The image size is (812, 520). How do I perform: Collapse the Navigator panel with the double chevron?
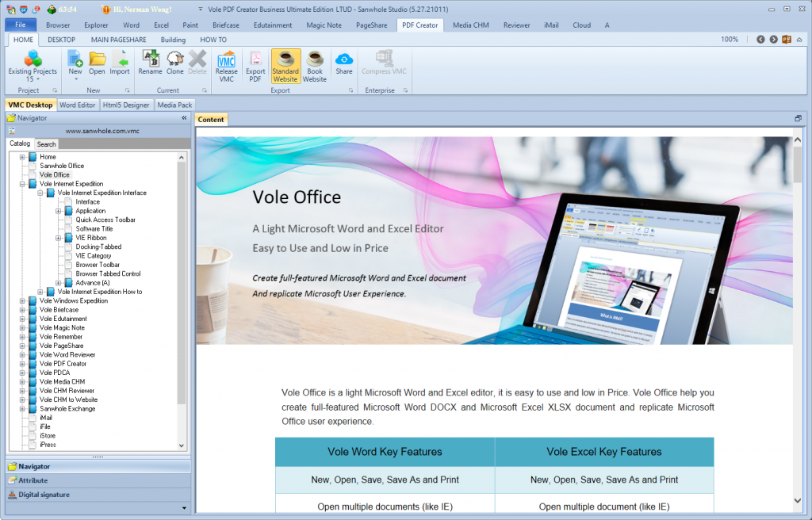coord(184,118)
